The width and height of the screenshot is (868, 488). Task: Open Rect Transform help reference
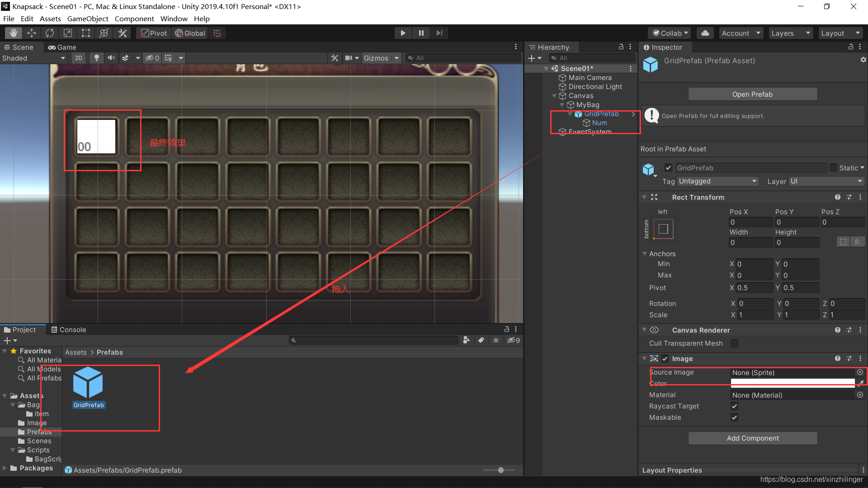click(837, 197)
